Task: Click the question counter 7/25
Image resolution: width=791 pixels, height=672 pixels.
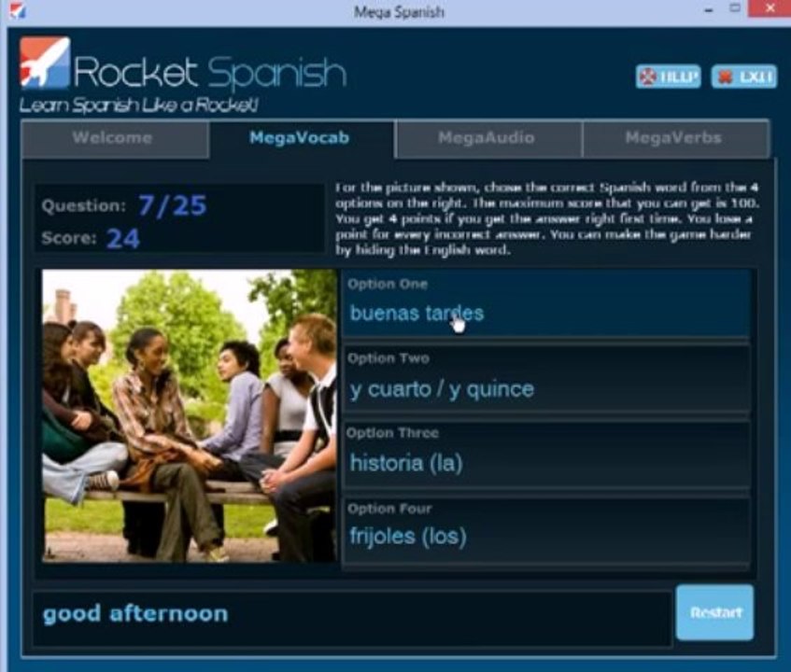Action: (x=173, y=205)
